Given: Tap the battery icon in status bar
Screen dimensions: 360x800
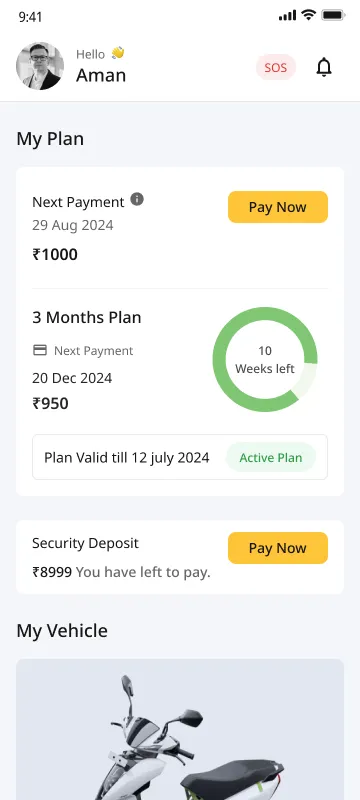Looking at the screenshot, I should coord(333,16).
